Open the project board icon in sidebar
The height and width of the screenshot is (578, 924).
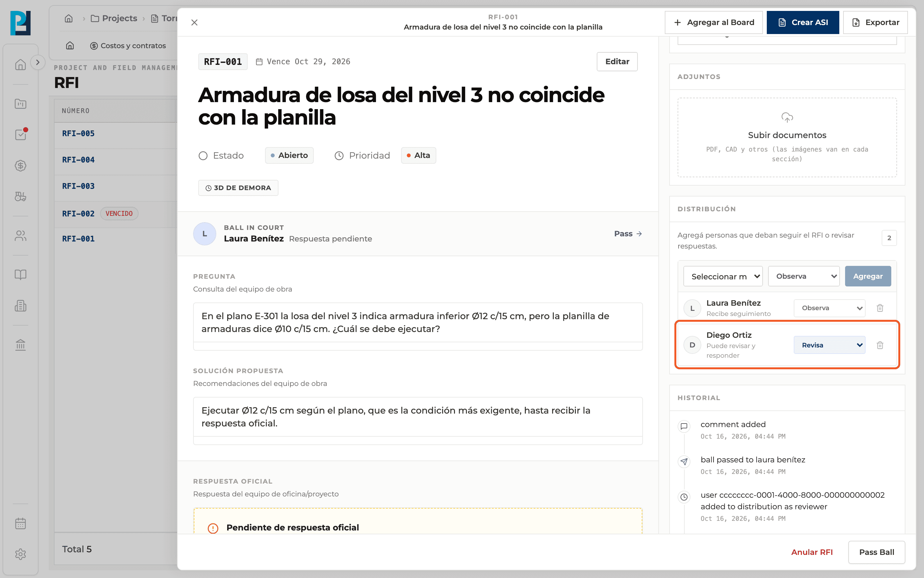click(21, 104)
